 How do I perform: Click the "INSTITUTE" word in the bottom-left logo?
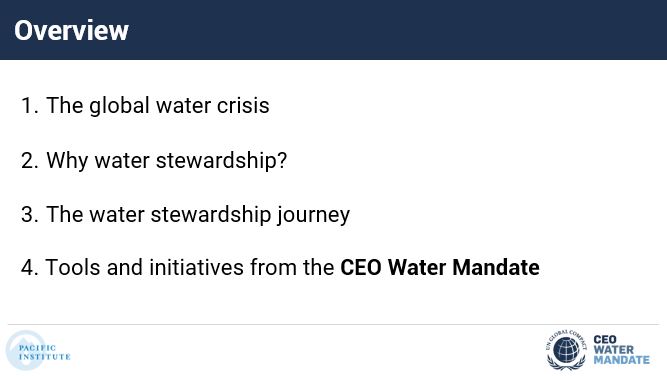coord(45,357)
